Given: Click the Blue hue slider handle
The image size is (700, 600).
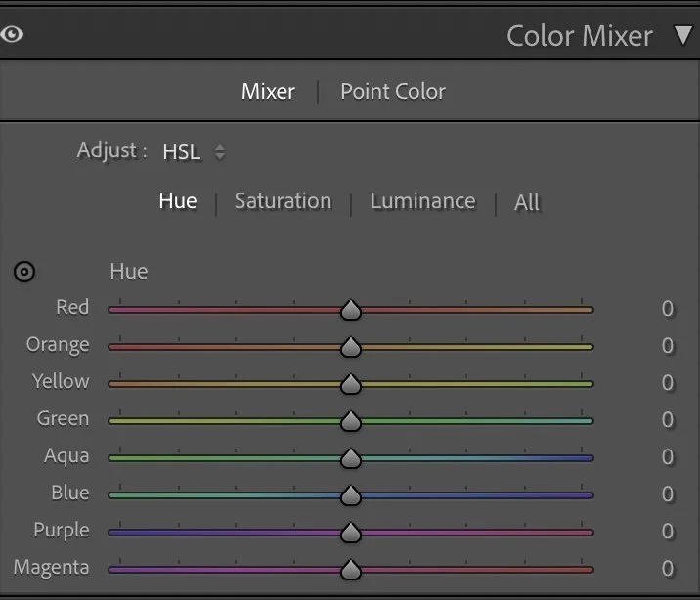Looking at the screenshot, I should [x=351, y=495].
